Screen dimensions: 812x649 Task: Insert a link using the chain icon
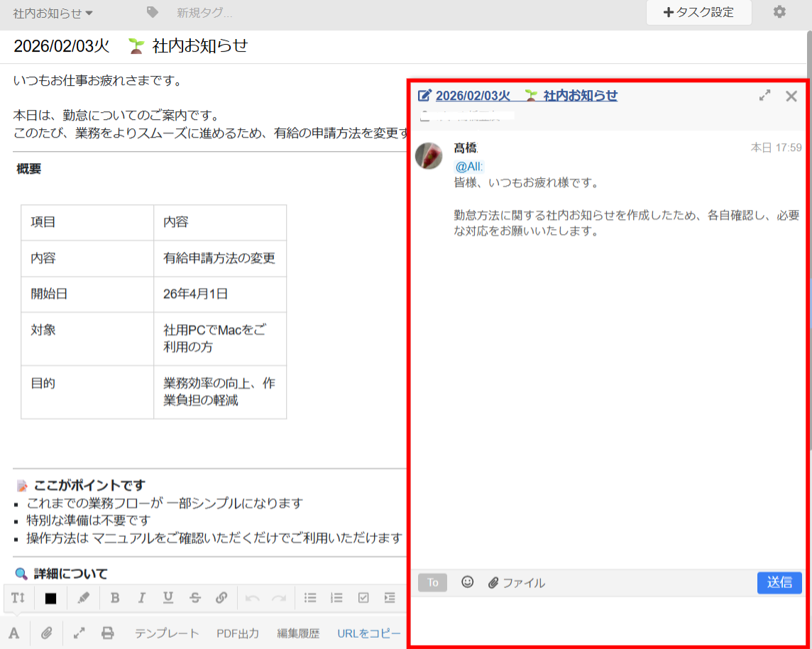click(x=221, y=598)
